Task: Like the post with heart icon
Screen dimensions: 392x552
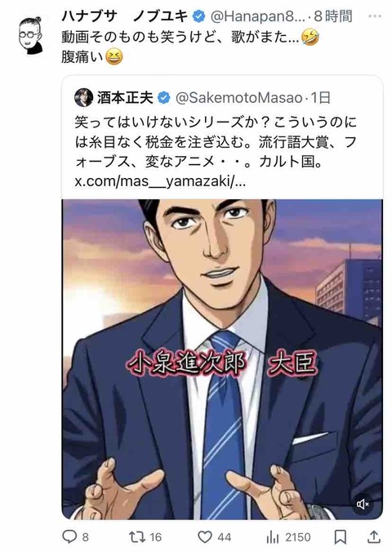Action: pos(205,536)
